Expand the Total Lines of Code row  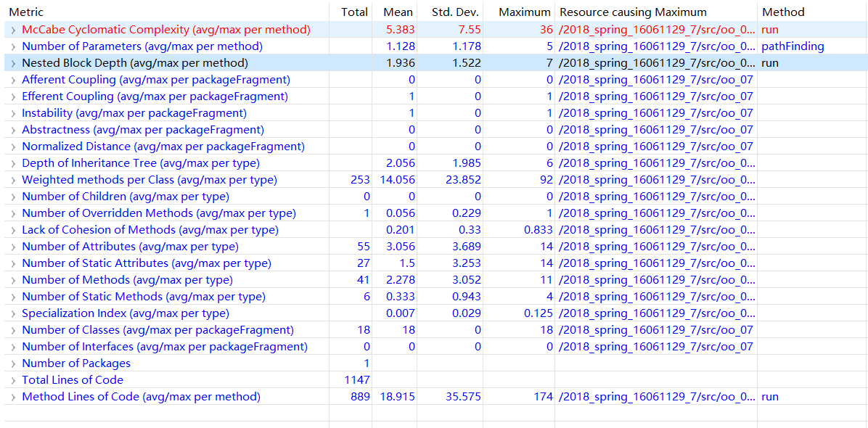pos(13,380)
